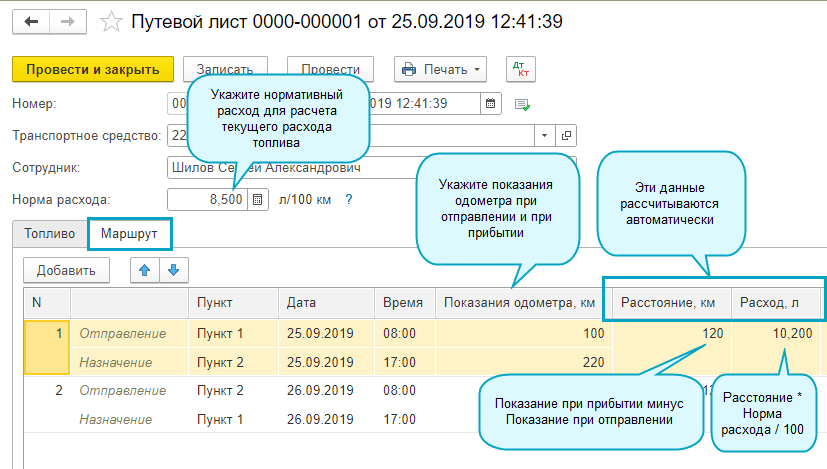Click odometer reading 100
Viewport: 827px width, 469px height.
(593, 333)
